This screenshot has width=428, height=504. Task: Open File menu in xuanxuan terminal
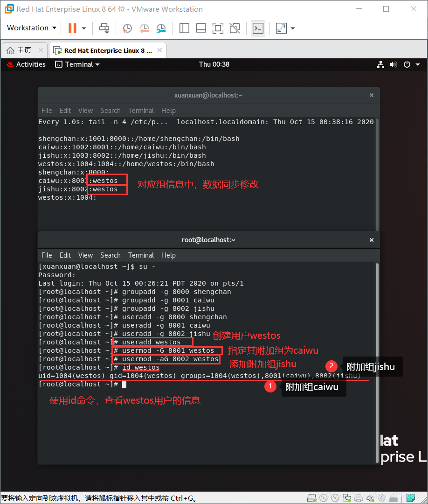pyautogui.click(x=47, y=111)
